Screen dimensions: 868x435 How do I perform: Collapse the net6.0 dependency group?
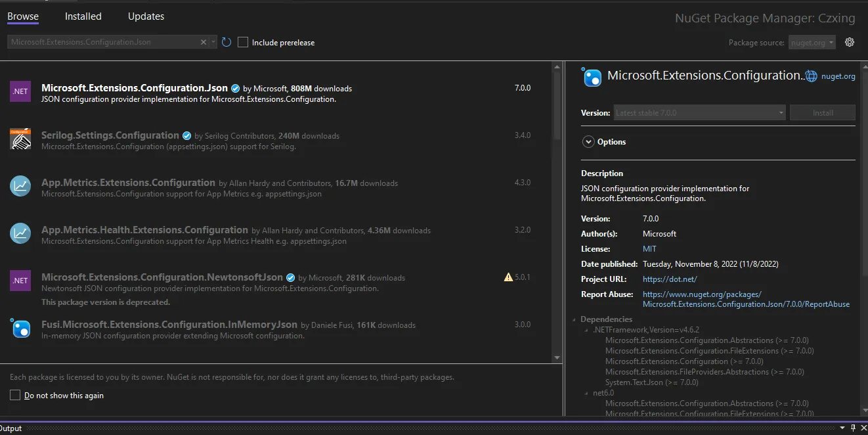pyautogui.click(x=587, y=393)
